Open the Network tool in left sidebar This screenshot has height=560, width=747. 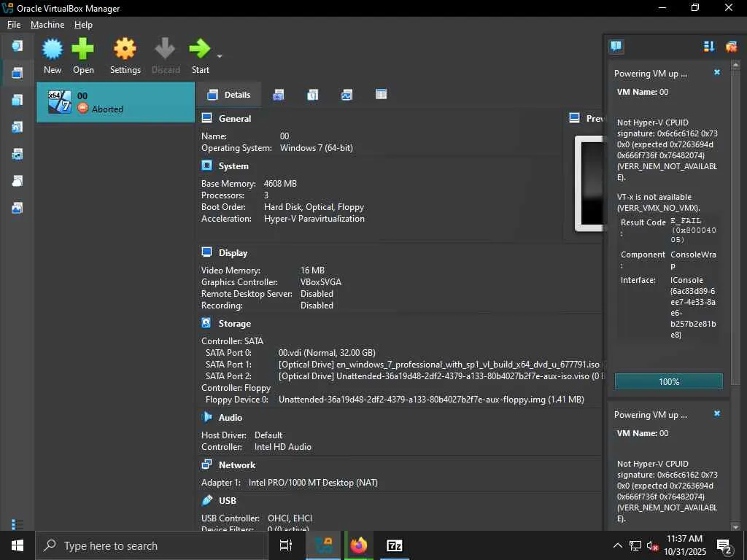18,155
